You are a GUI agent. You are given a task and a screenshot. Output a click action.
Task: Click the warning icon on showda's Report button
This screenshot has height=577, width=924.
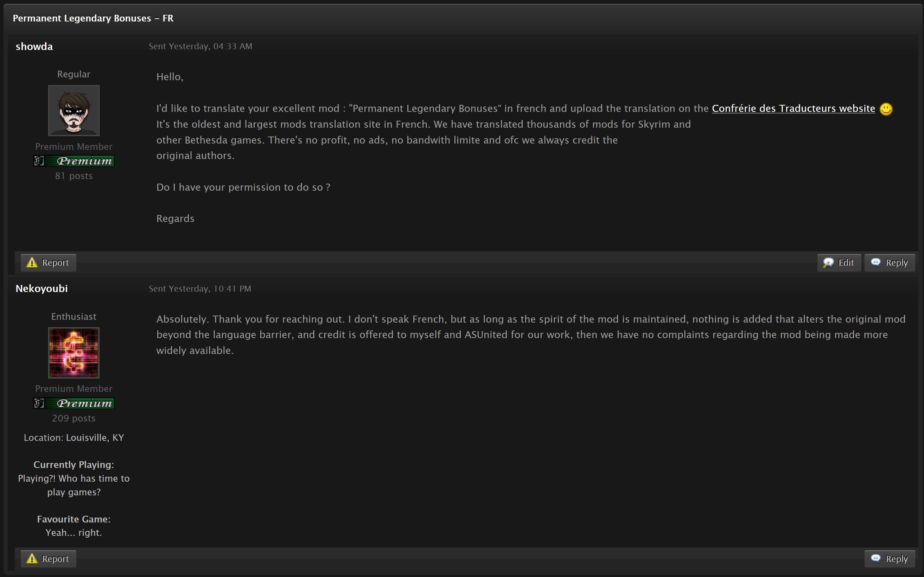click(x=32, y=262)
